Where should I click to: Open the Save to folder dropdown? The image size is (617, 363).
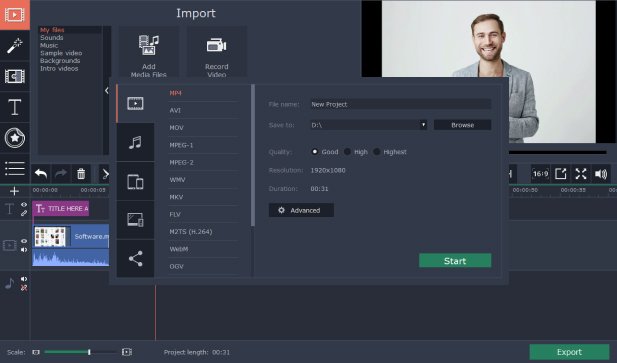click(423, 125)
